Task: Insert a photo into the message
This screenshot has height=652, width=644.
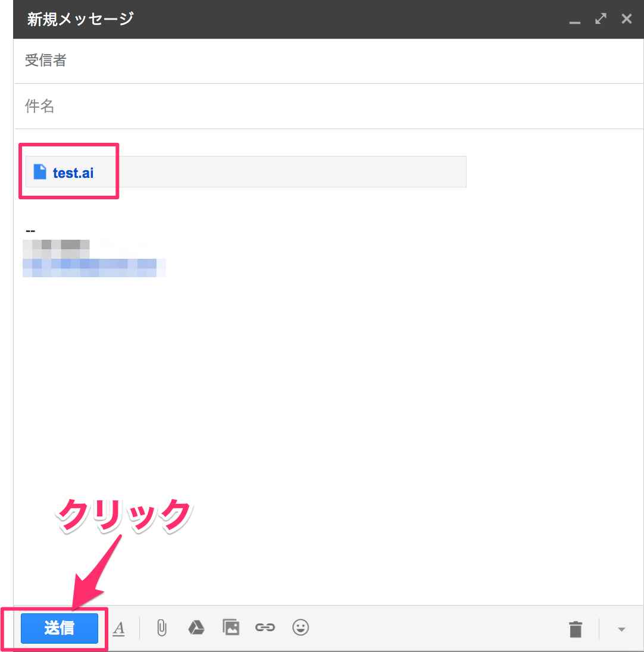Action: point(231,627)
